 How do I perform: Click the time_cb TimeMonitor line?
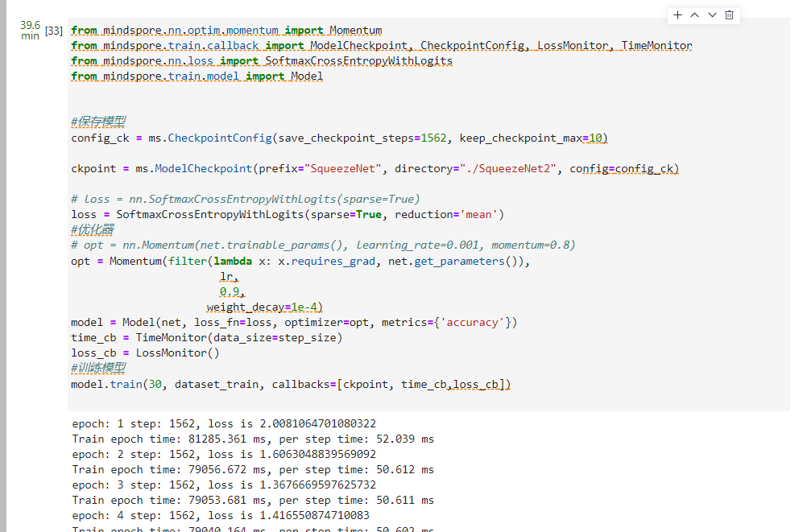(x=206, y=338)
